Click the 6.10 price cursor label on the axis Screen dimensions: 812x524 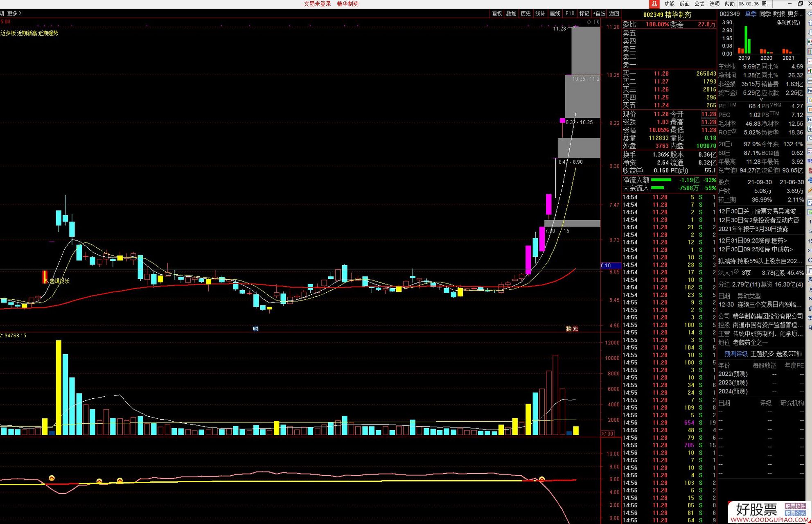coord(611,265)
